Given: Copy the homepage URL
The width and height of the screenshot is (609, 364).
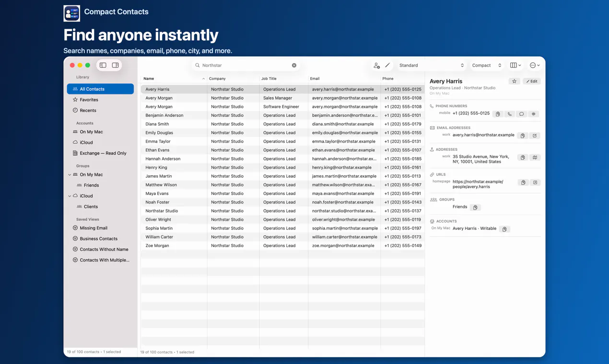Looking at the screenshot, I should coord(523,182).
